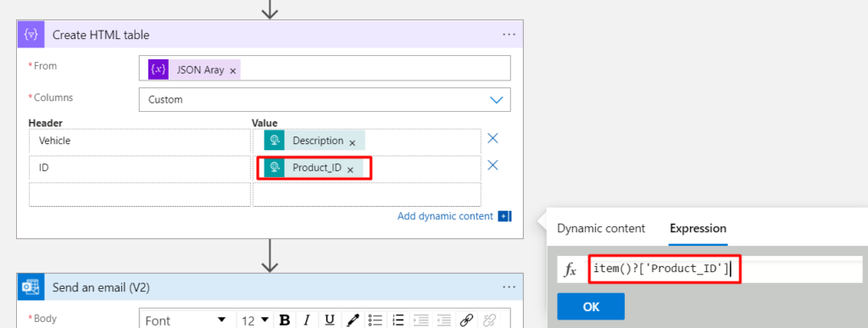Open the Columns Custom dropdown
Image resolution: width=868 pixels, height=328 pixels.
pyautogui.click(x=325, y=100)
